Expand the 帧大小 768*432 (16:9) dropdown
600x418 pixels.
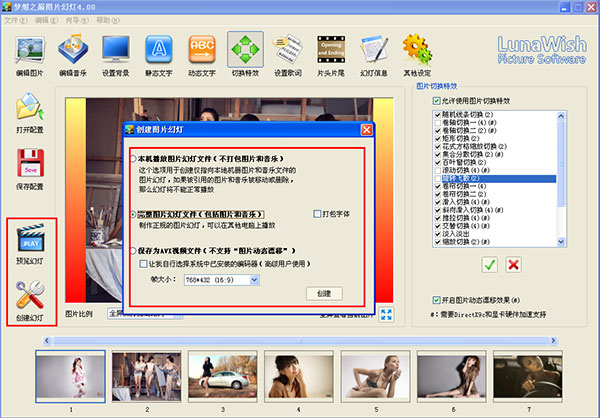(254, 280)
